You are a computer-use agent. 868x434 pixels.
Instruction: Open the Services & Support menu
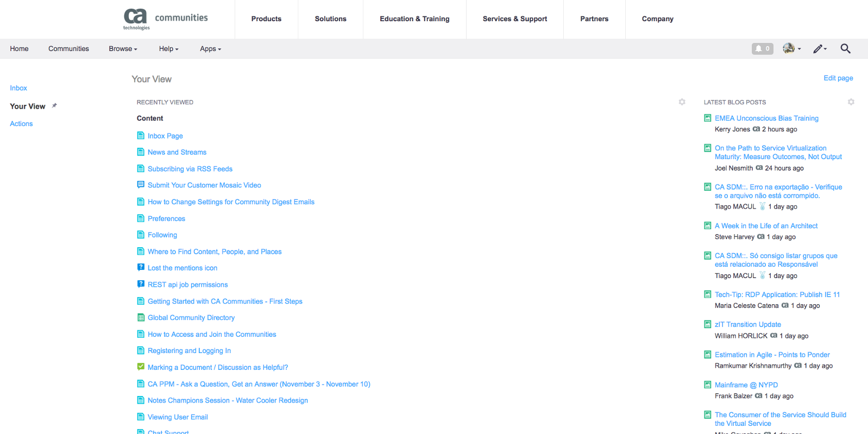515,19
